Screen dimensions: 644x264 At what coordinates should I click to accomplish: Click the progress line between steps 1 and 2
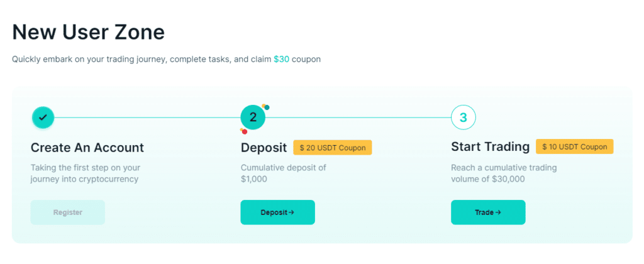pyautogui.click(x=147, y=117)
